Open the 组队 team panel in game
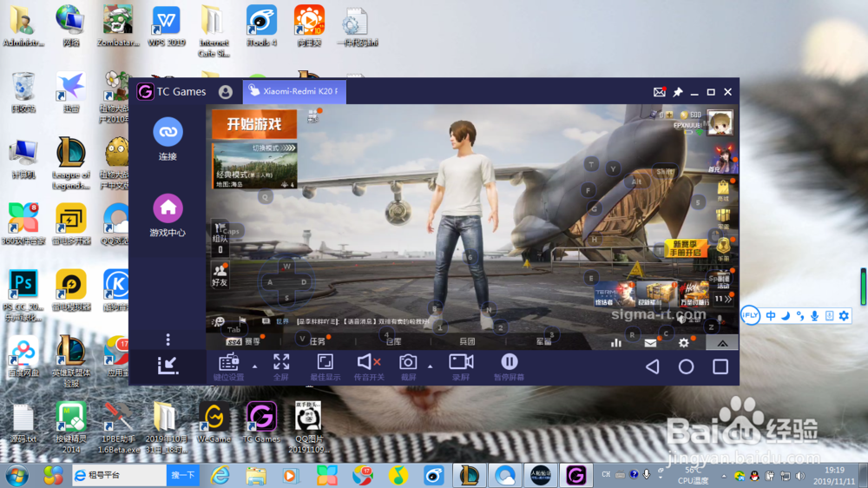Image resolution: width=868 pixels, height=488 pixels. (x=220, y=240)
